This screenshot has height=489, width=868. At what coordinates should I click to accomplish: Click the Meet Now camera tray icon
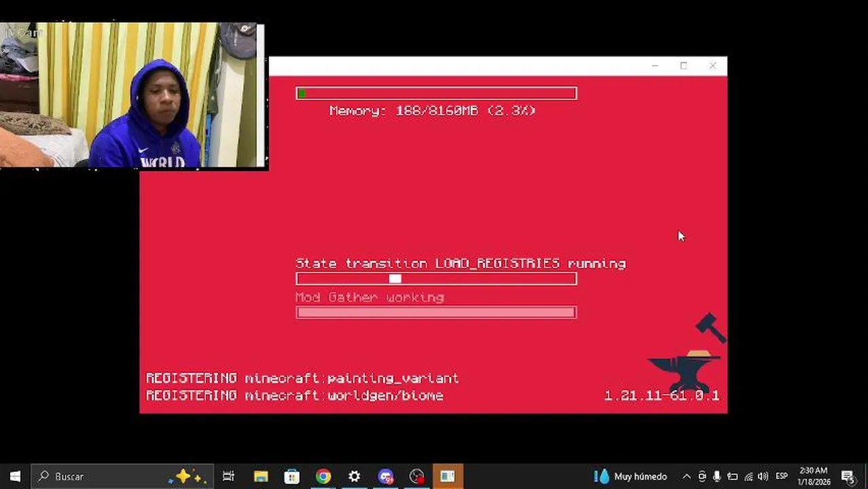tap(702, 476)
